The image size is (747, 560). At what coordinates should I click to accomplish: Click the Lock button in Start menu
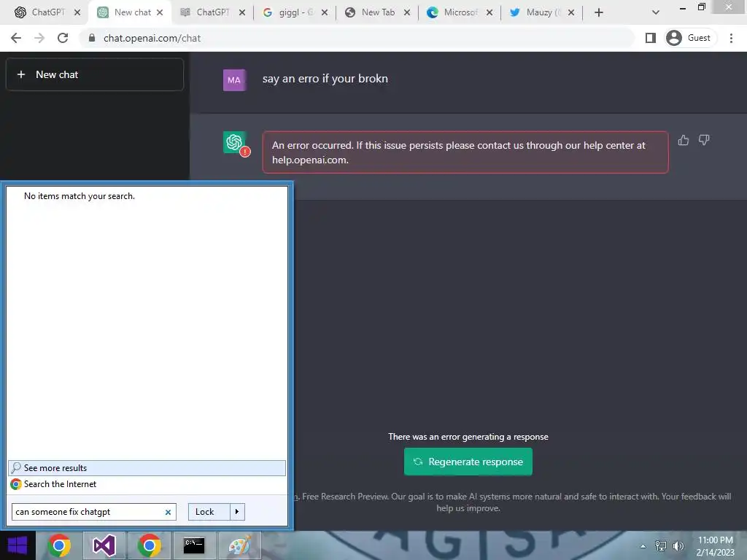click(x=209, y=512)
